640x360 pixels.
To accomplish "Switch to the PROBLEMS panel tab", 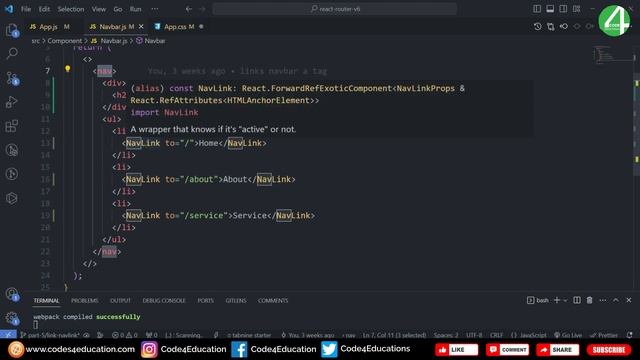I will (84, 300).
